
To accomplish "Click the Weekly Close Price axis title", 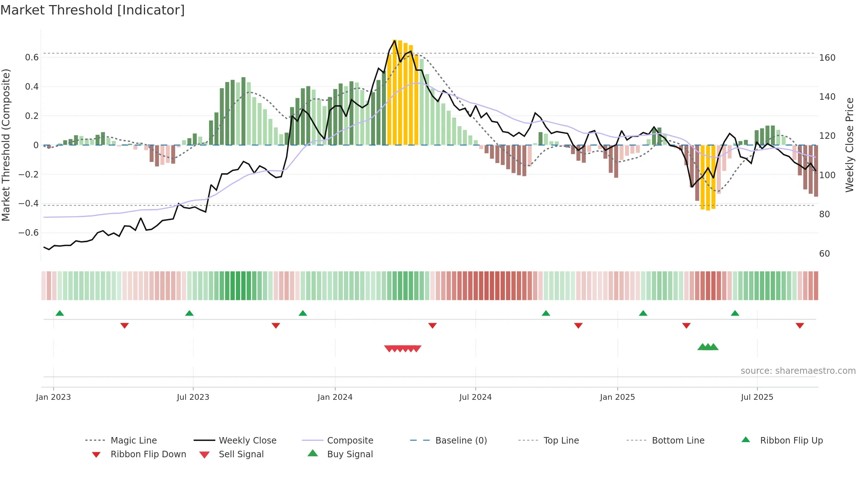I will point(849,145).
